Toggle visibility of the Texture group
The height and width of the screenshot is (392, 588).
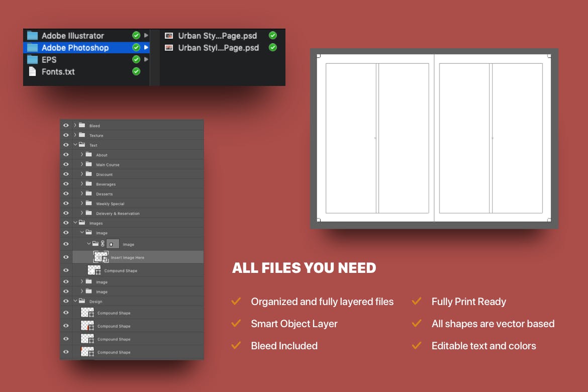66,135
